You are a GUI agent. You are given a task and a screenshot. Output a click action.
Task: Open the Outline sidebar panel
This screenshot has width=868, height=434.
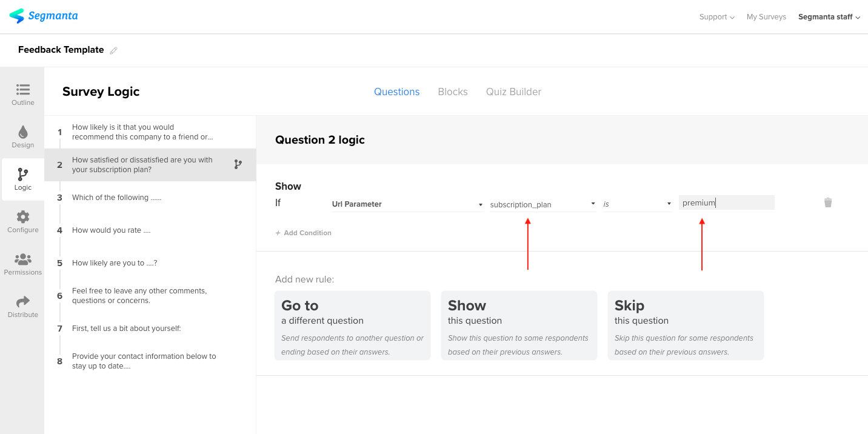[x=23, y=95]
